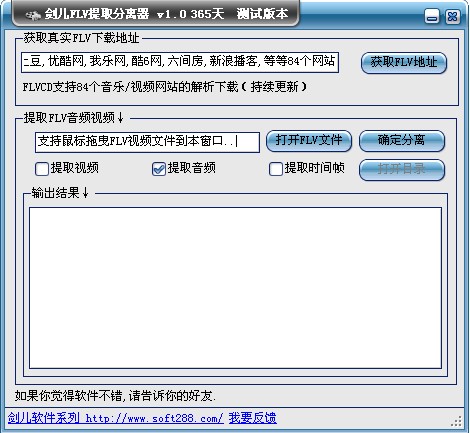
Task: Open the 剑儿软件系列 soft288.com link
Action: (115, 418)
